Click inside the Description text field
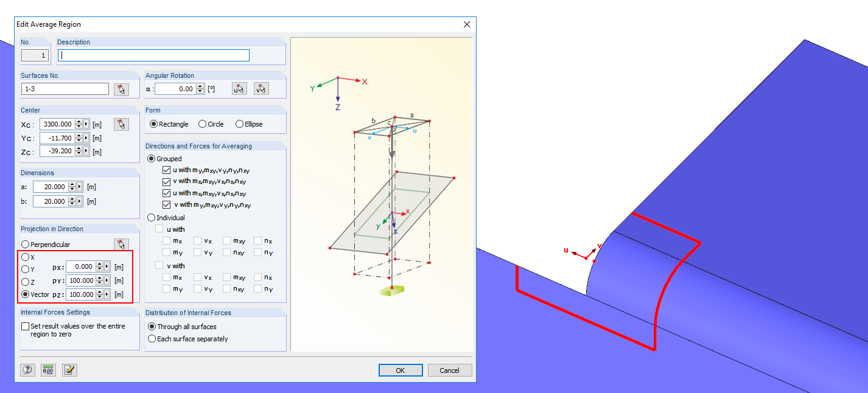Image resolution: width=868 pixels, height=393 pixels. click(x=152, y=55)
